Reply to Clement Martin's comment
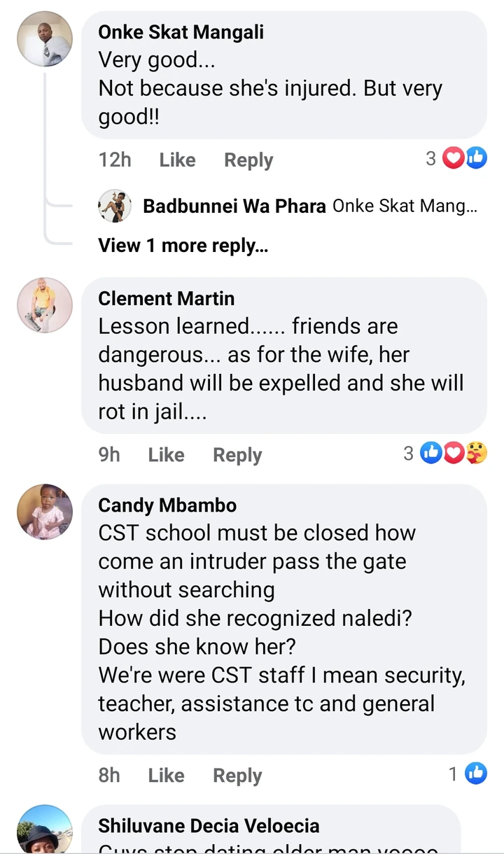Screen dimensions: 504x854 click(x=237, y=454)
